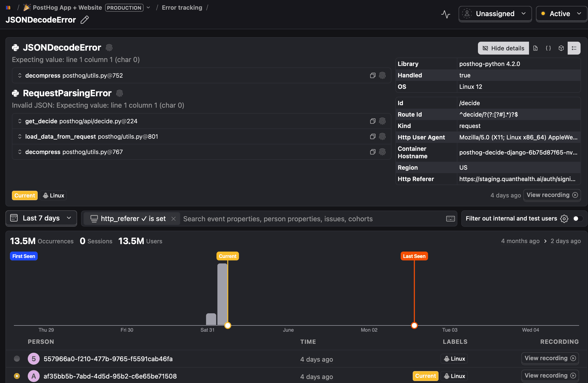
Task: Expand the decompress posthog/utils.py@767 frame
Action: pyautogui.click(x=20, y=152)
